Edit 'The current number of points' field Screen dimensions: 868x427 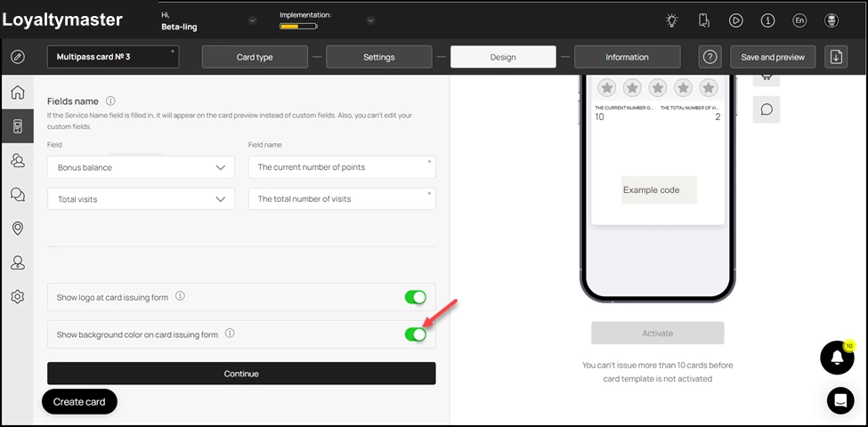(342, 167)
